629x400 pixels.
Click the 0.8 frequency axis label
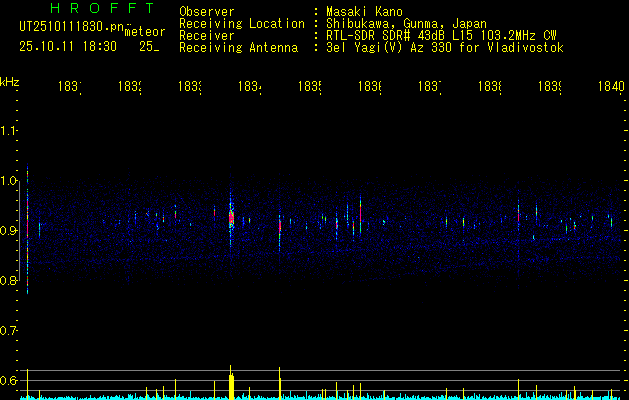9,281
